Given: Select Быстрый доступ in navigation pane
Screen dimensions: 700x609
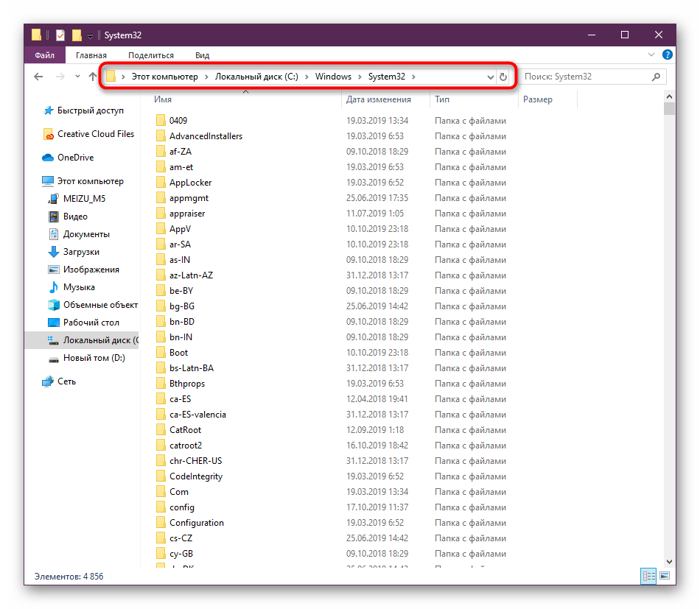Looking at the screenshot, I should pyautogui.click(x=84, y=110).
